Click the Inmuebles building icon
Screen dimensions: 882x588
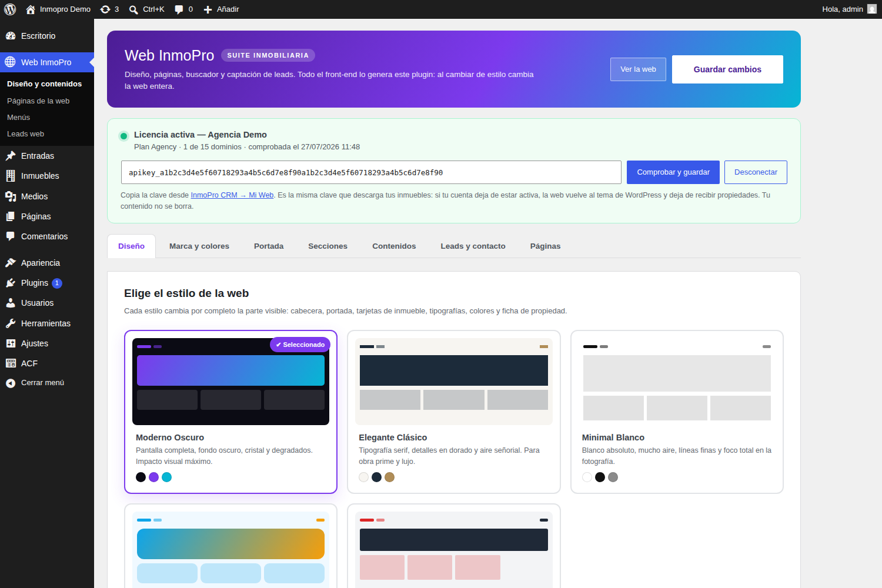pyautogui.click(x=11, y=176)
